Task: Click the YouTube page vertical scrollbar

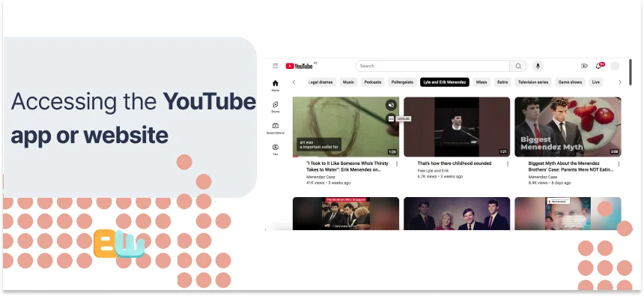Action: click(631, 73)
